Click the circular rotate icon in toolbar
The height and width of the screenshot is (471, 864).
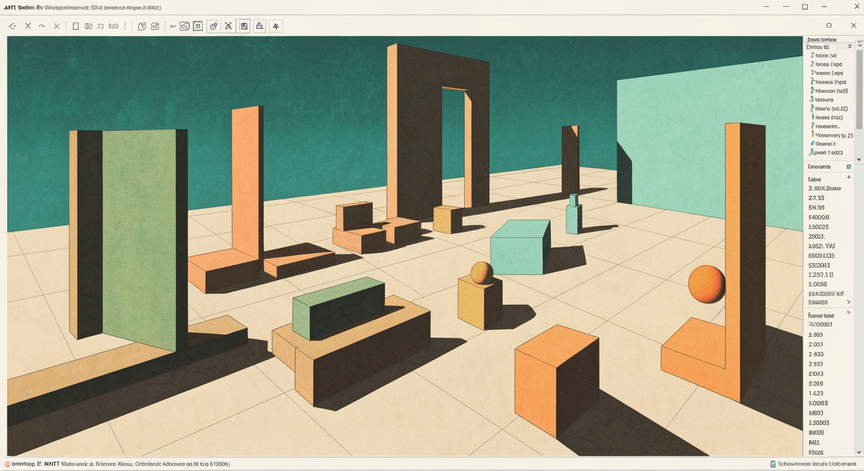185,26
